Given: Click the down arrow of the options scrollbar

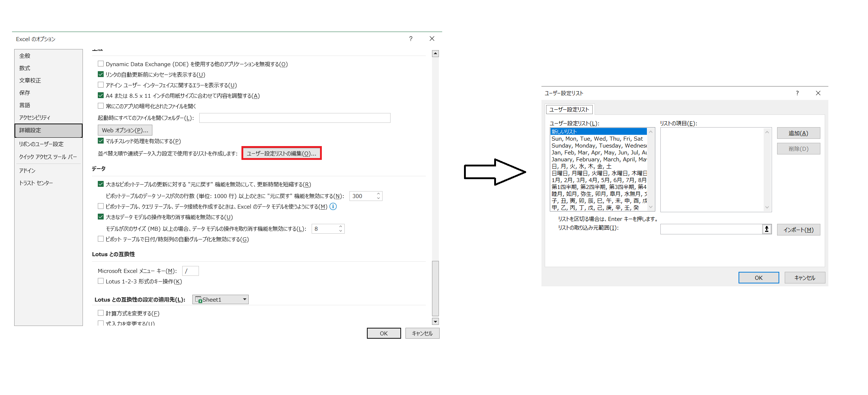Looking at the screenshot, I should [x=435, y=321].
